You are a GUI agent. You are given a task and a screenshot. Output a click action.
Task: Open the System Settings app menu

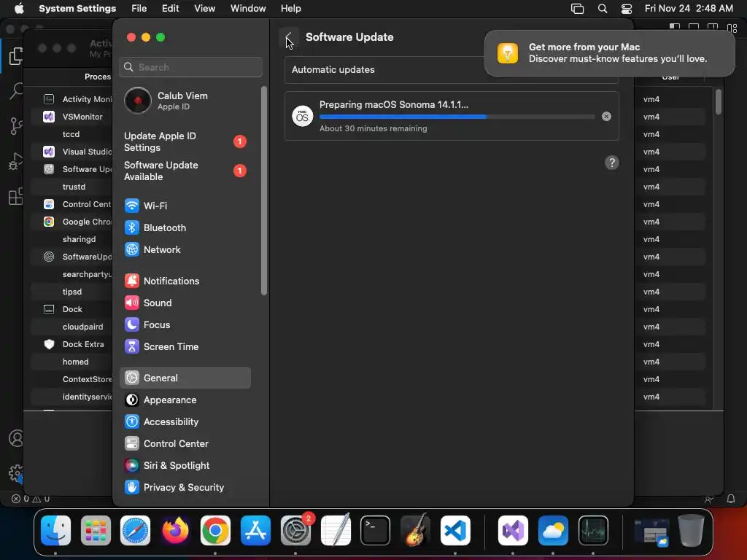point(77,9)
